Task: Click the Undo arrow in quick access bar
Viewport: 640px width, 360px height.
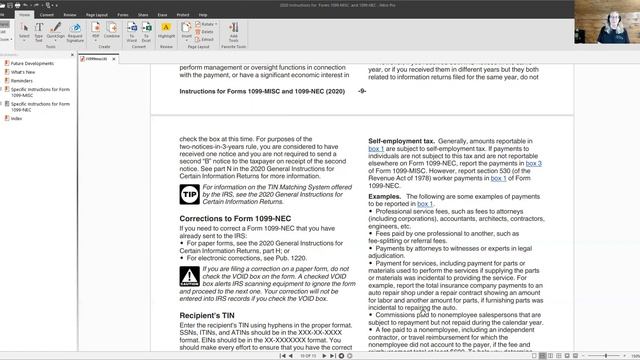Action: [25, 5]
